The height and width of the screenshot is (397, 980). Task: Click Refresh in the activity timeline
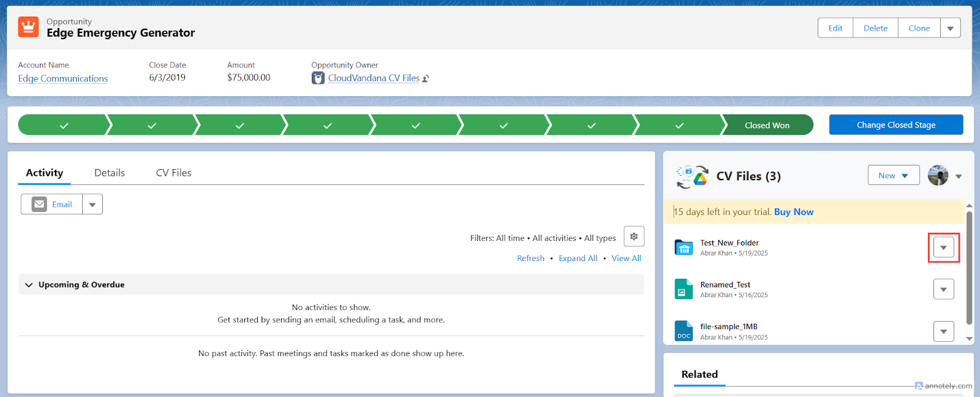(530, 259)
